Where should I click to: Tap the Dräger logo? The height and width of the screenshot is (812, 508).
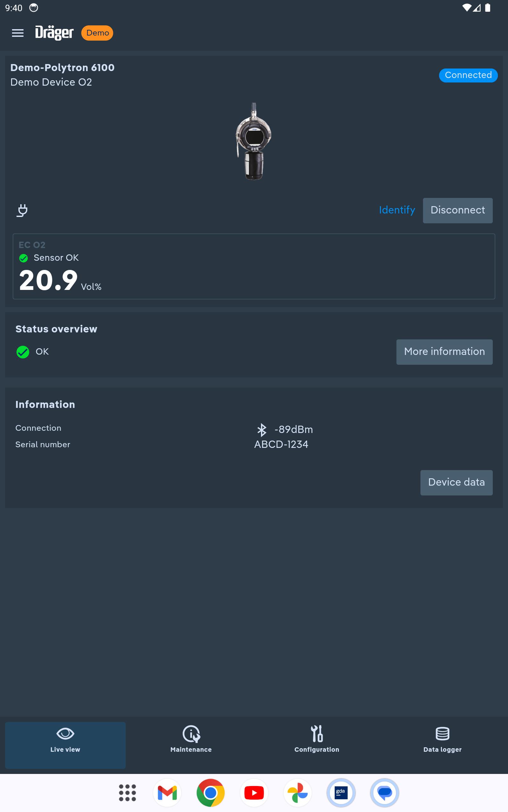[54, 33]
